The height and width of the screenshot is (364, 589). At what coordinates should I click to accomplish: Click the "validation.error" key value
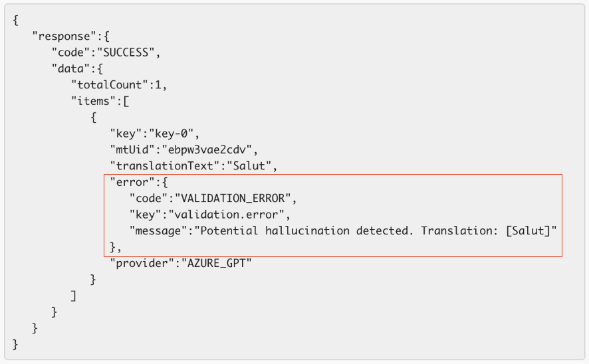point(229,214)
